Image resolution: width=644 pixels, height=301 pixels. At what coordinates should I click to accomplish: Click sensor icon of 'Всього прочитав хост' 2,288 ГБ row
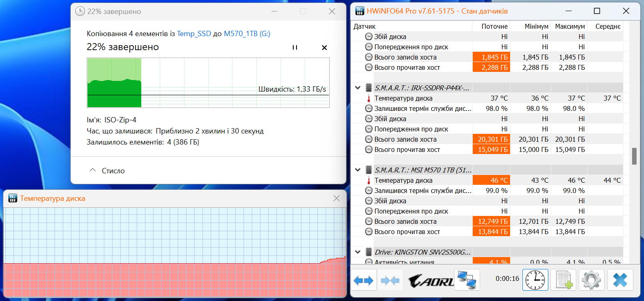pos(369,67)
